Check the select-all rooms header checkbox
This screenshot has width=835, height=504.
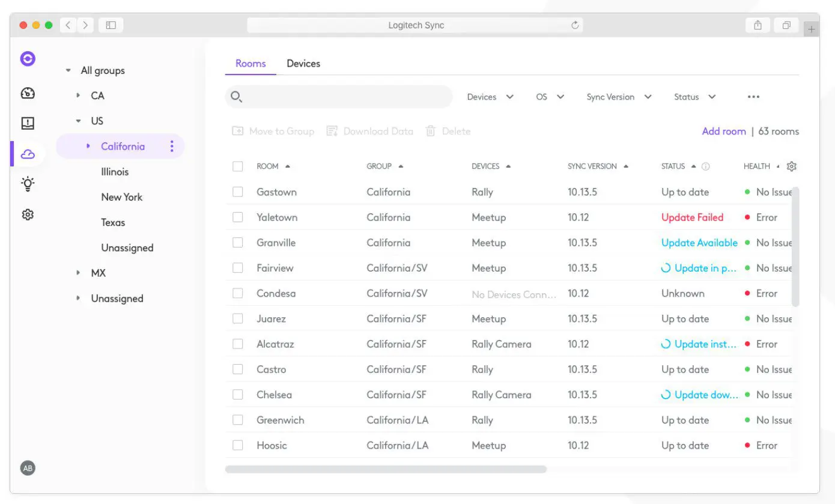point(238,166)
